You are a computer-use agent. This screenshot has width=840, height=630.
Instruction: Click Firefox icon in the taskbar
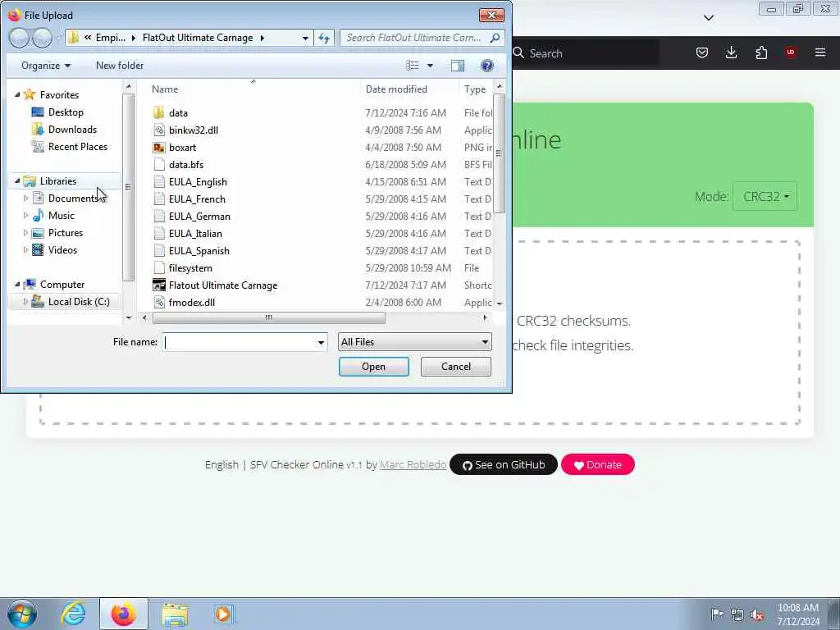[x=124, y=614]
